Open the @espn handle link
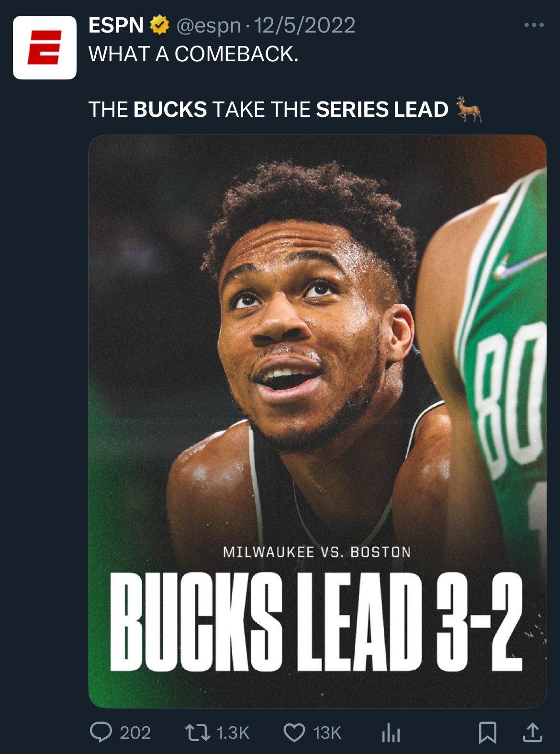560x754 pixels. 208,26
